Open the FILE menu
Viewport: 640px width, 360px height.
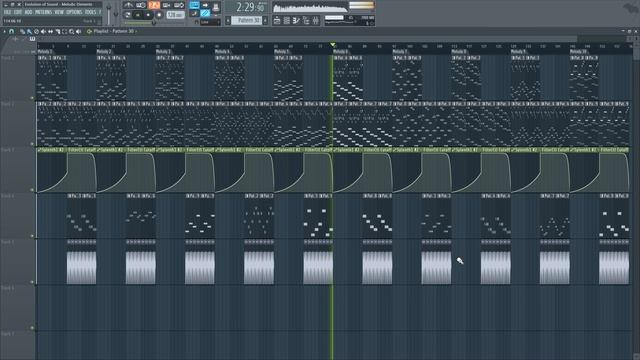[x=7, y=12]
